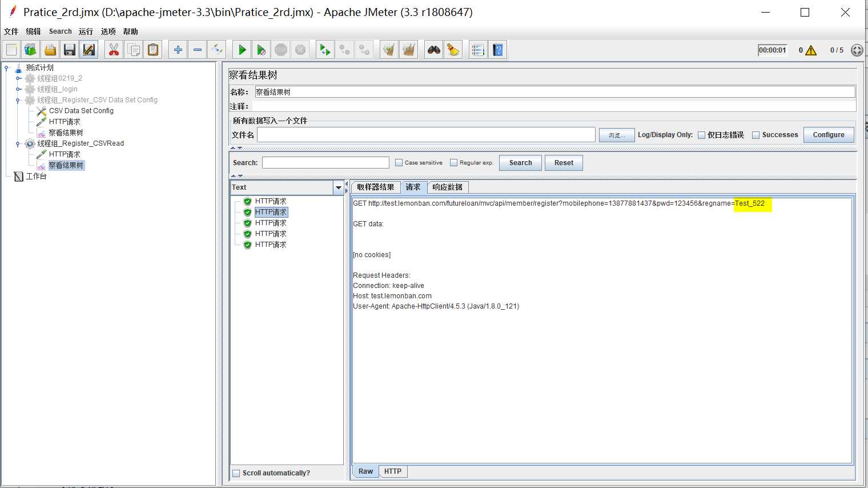Click into the 注释 comment field

[554, 106]
